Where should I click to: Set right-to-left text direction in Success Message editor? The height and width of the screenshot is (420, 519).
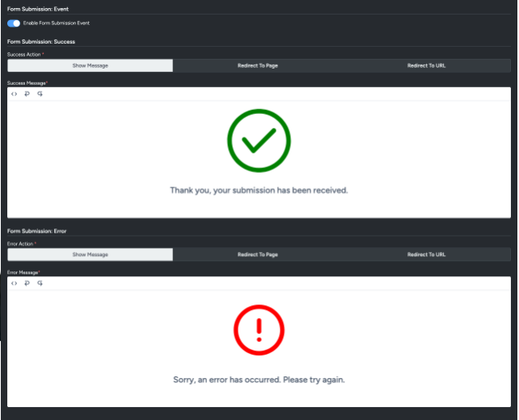point(40,94)
